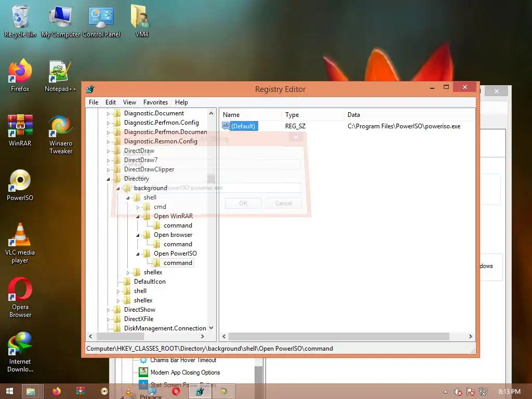Collapse the Open browser key
The width and height of the screenshot is (532, 399).
tap(138, 235)
